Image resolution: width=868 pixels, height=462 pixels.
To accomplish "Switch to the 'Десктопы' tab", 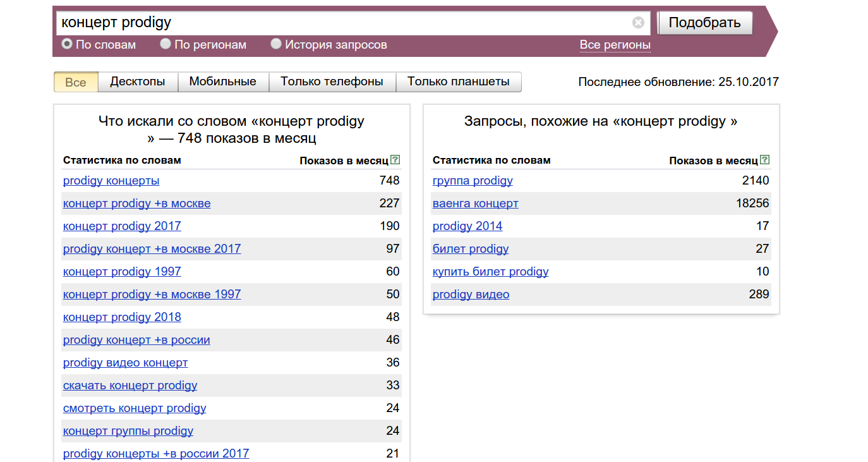I will [138, 82].
